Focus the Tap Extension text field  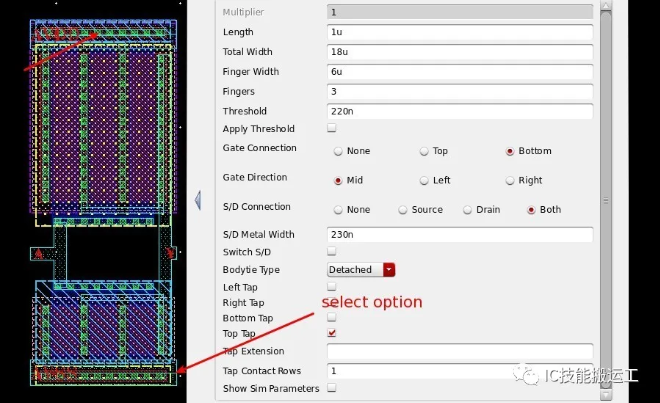(x=460, y=352)
